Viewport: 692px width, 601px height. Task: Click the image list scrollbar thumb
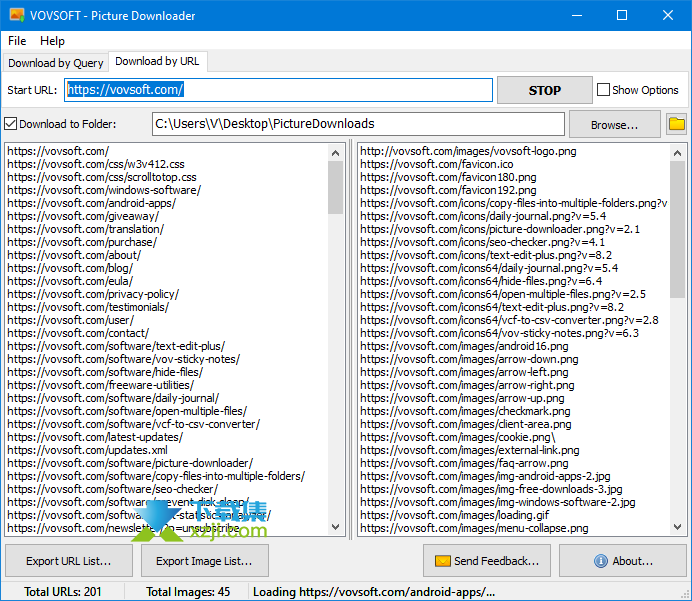coord(677,229)
